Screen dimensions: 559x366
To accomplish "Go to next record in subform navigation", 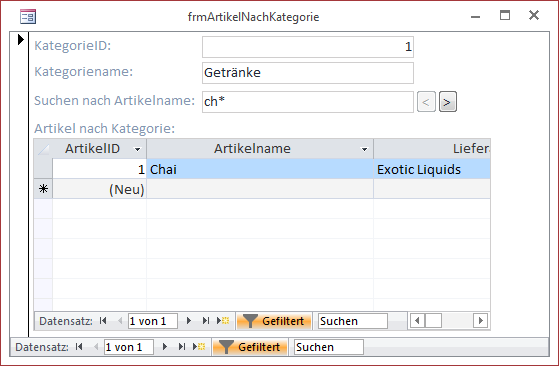I will click(x=189, y=321).
